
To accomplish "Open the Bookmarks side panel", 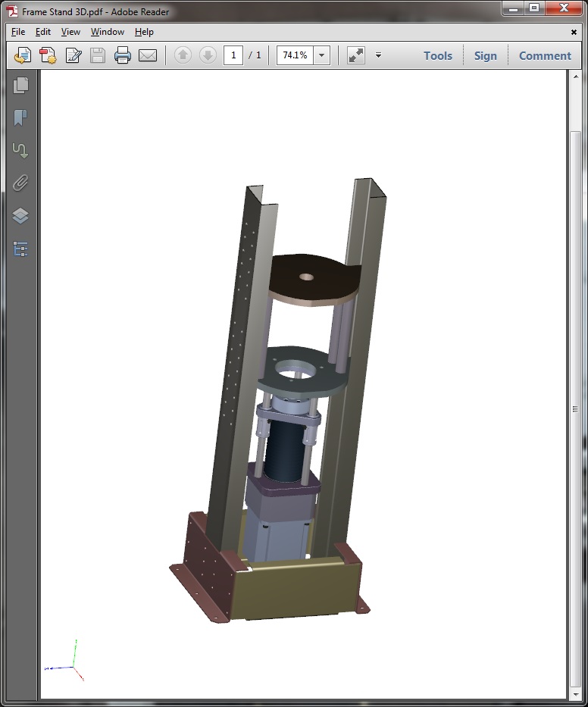I will 20,118.
